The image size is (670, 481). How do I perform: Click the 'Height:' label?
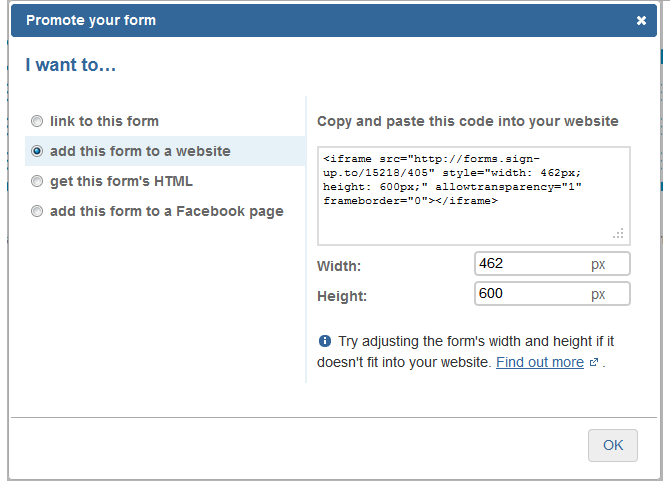[342, 296]
